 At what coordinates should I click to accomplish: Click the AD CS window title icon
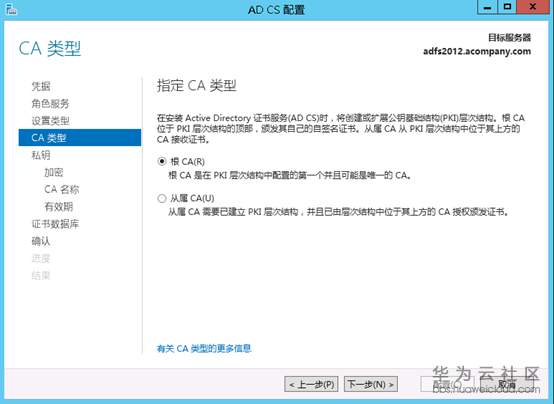(x=11, y=9)
